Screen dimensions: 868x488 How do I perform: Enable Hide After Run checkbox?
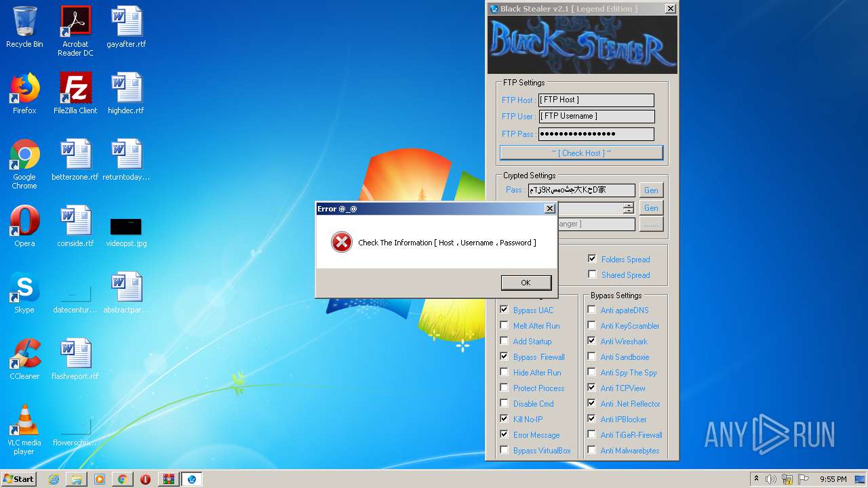[x=504, y=372]
